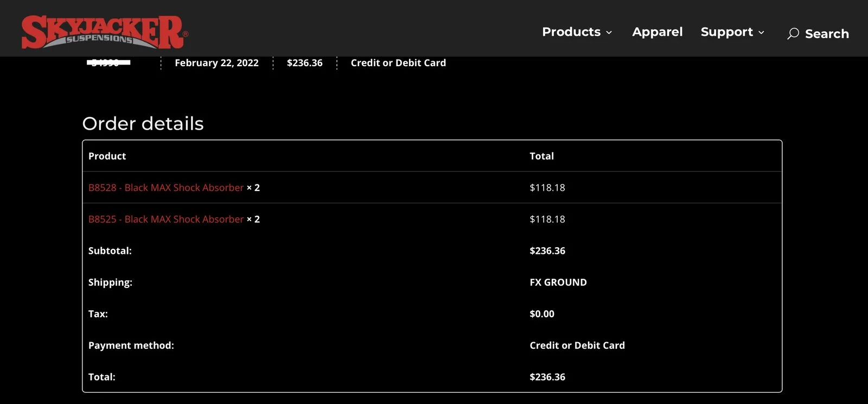Open the Products menu

[571, 32]
